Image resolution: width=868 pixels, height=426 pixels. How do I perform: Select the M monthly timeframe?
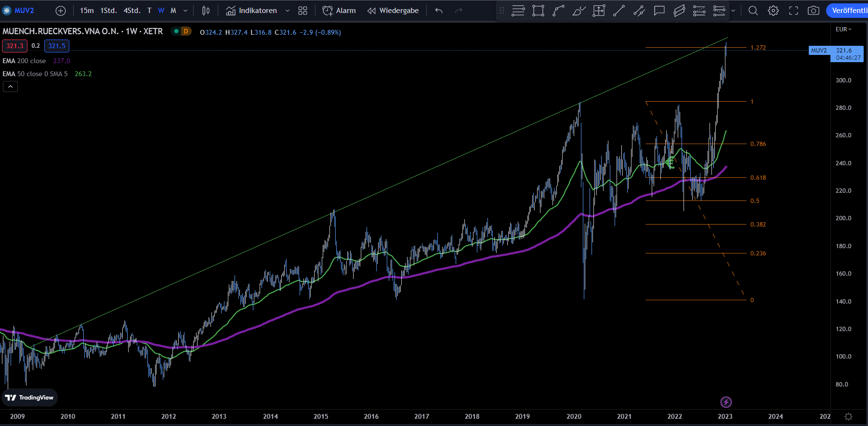173,11
